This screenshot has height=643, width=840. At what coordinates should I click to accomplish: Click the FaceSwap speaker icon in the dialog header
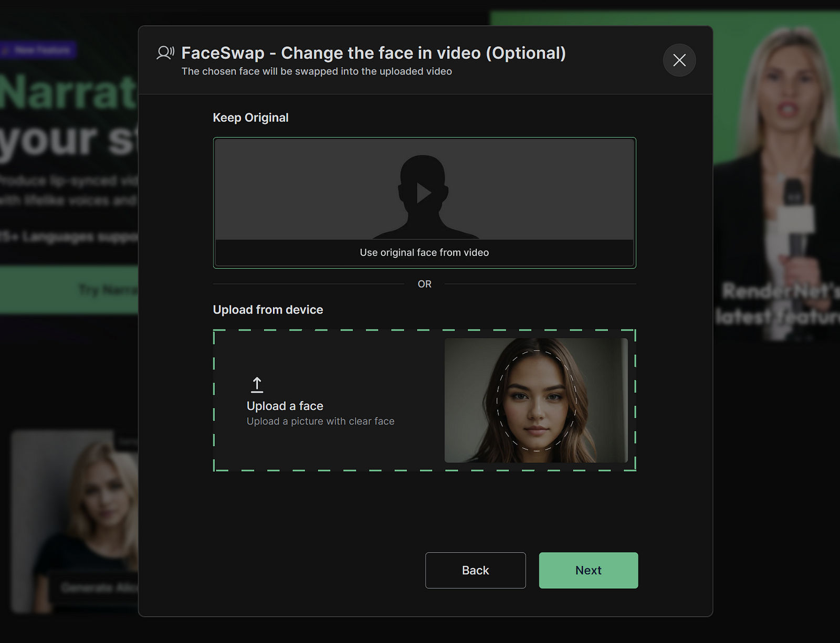[164, 52]
